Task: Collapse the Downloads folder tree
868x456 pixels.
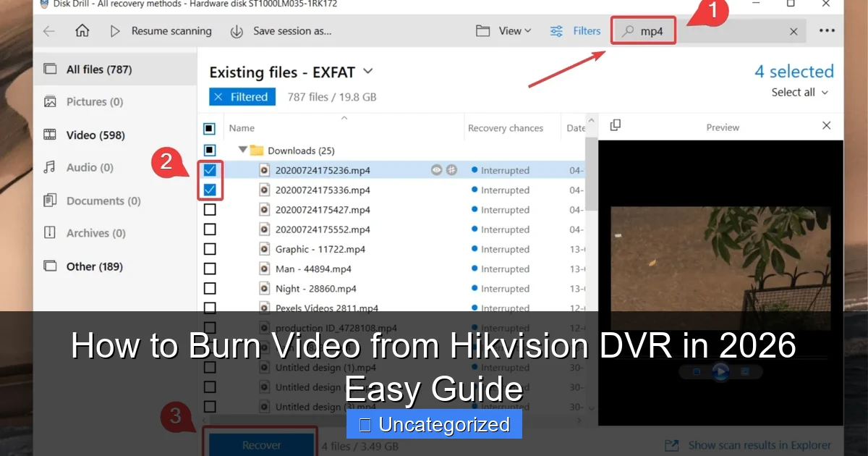Action: click(x=243, y=150)
